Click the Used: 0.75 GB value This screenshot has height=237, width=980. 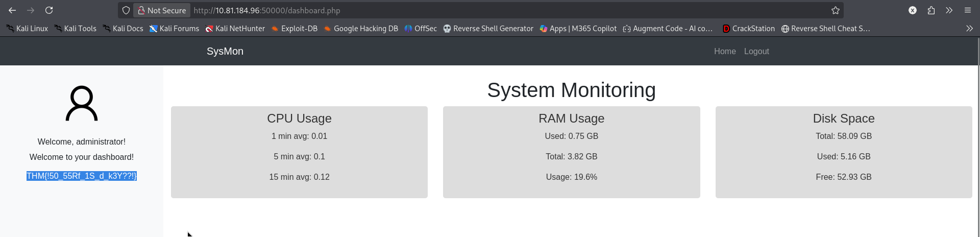pyautogui.click(x=571, y=136)
